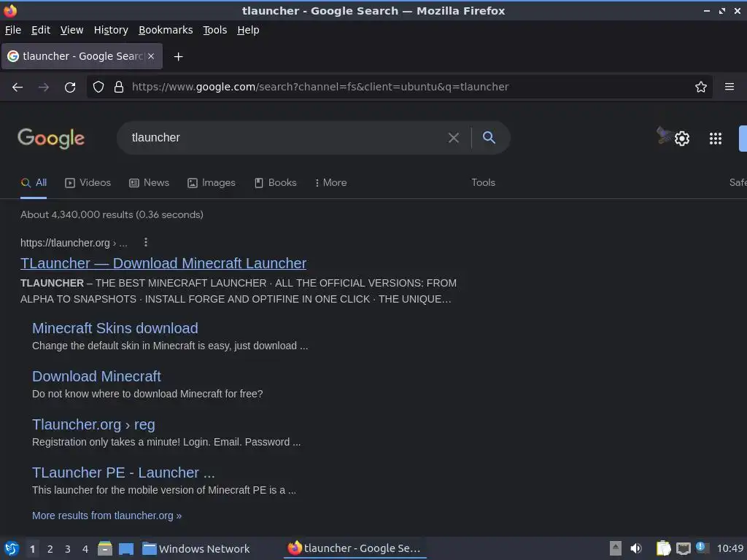Image resolution: width=747 pixels, height=560 pixels.
Task: Open the volume control in the tray
Action: (x=636, y=548)
